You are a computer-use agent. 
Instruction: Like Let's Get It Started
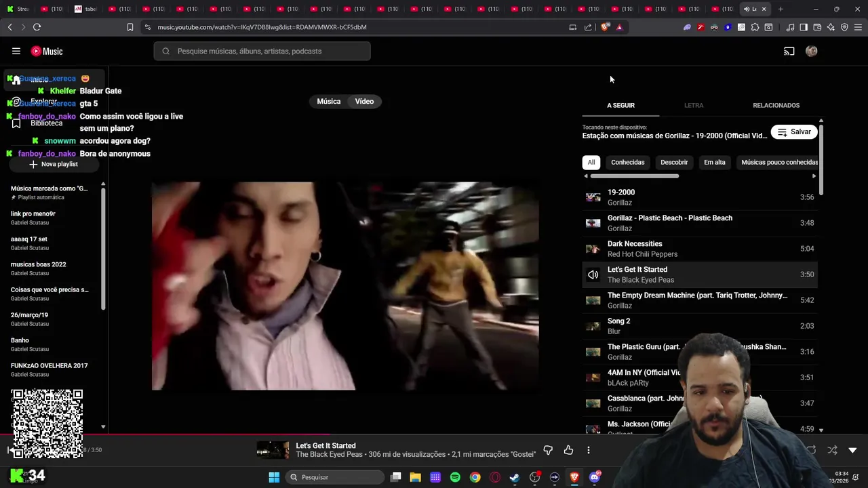coord(568,450)
